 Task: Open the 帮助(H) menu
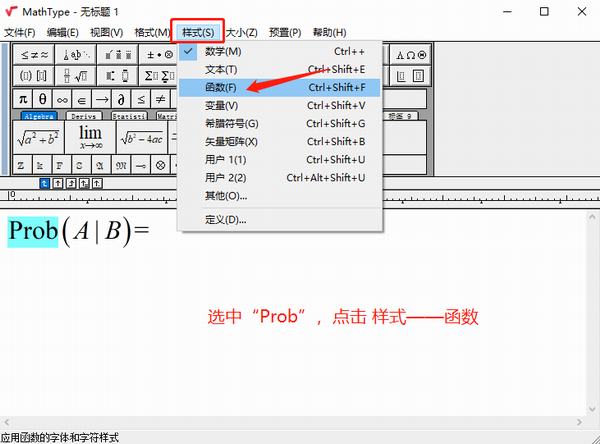point(329,33)
